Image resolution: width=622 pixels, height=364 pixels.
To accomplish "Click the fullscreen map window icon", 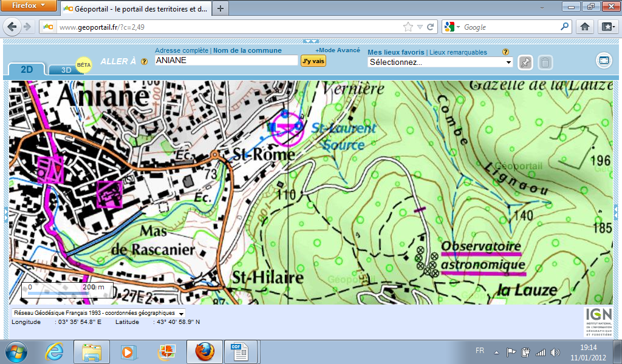I will pos(603,60).
